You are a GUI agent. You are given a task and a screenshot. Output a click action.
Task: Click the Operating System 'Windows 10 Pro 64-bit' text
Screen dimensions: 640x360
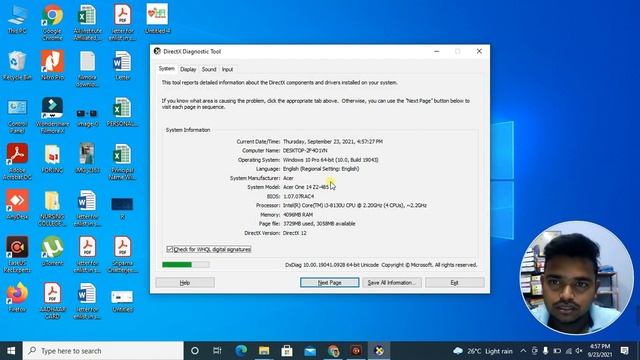pyautogui.click(x=331, y=160)
